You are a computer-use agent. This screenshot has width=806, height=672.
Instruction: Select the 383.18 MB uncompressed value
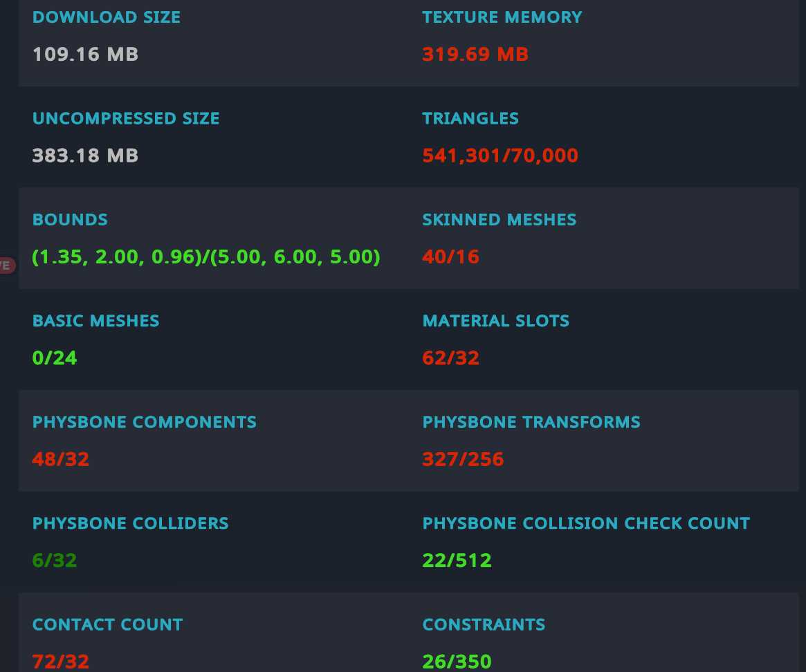coord(85,156)
